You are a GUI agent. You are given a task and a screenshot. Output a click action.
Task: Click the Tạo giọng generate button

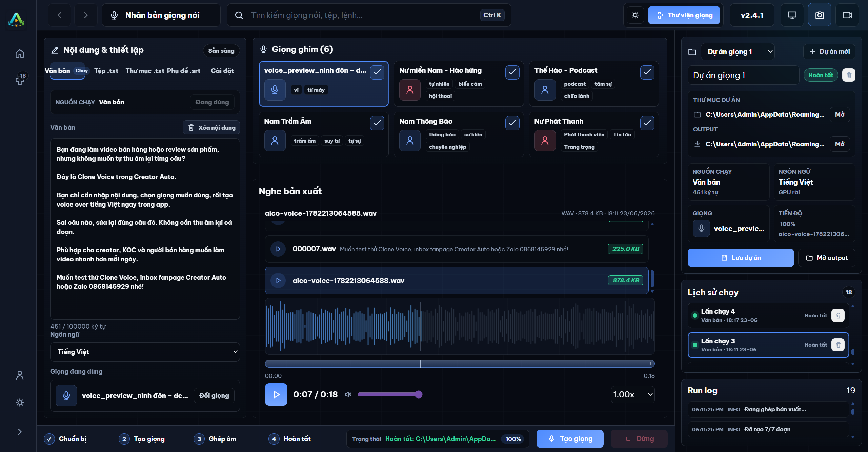tap(570, 439)
